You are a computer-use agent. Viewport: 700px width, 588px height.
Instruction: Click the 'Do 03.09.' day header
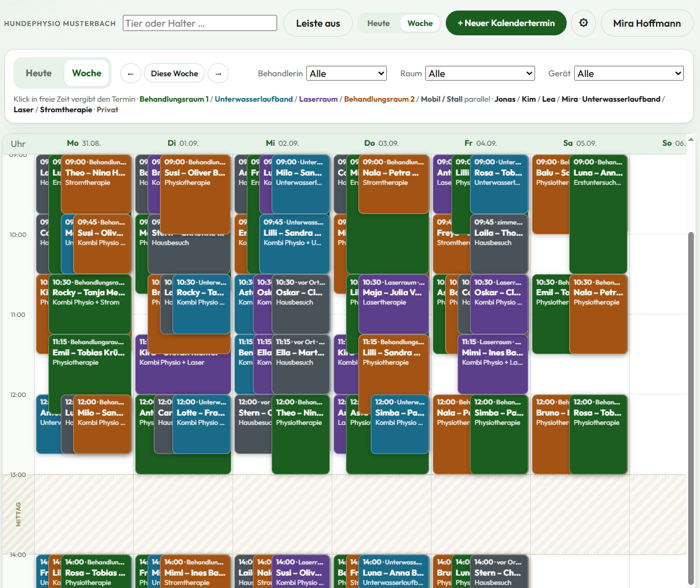pos(381,143)
